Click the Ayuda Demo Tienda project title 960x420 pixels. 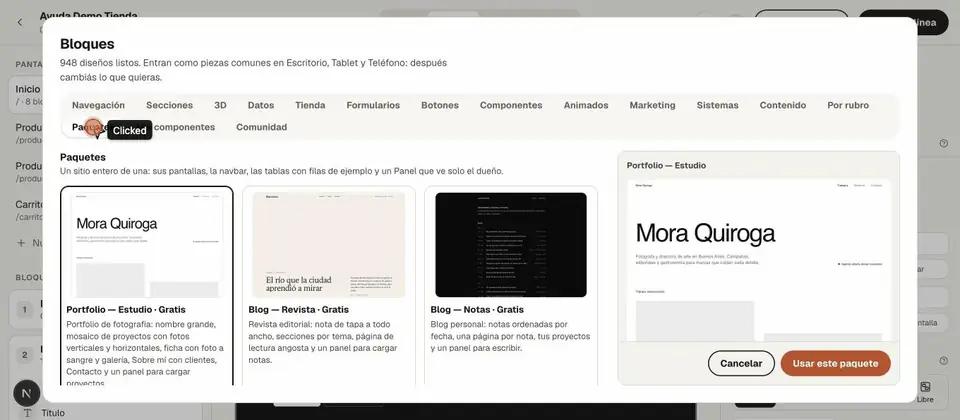point(89,15)
